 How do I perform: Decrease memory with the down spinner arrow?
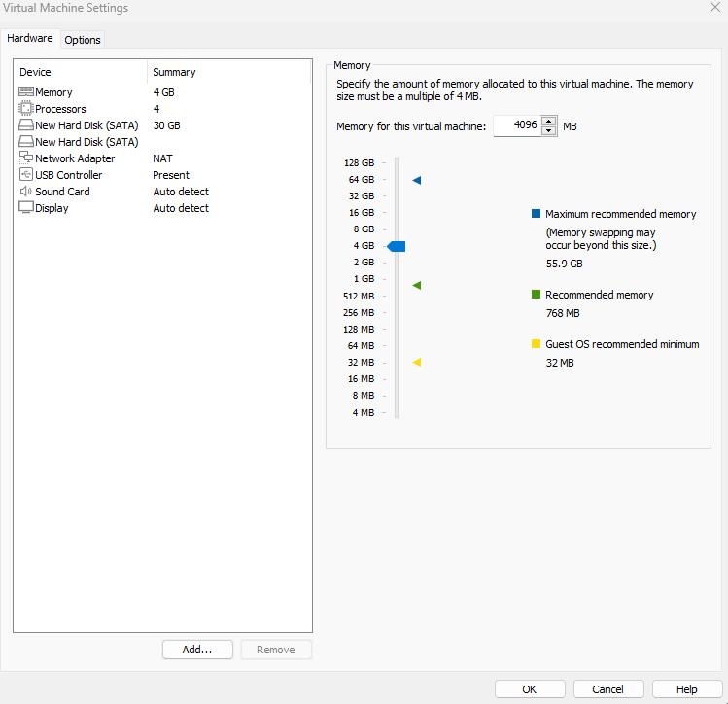point(549,130)
